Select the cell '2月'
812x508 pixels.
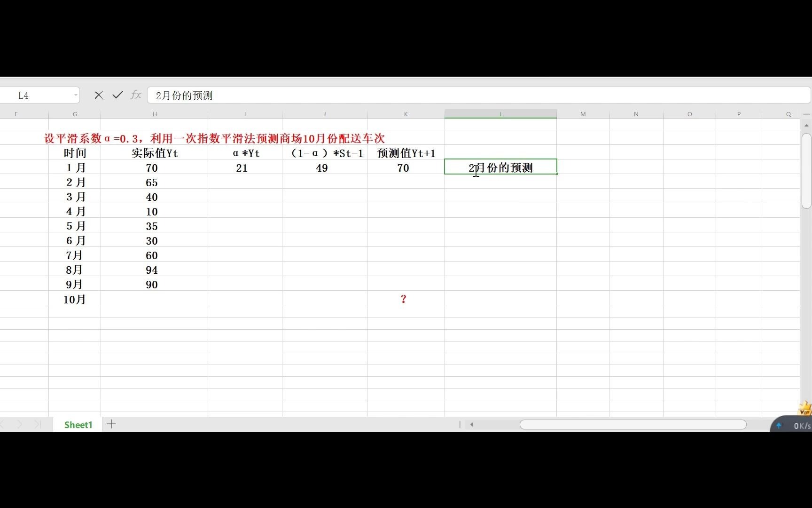point(75,182)
